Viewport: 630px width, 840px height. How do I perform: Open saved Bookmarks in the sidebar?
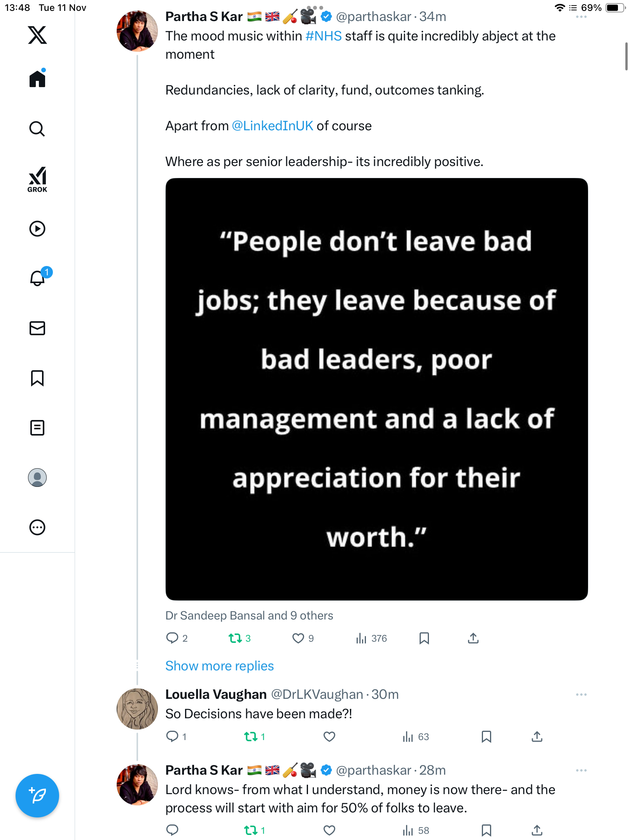point(37,378)
